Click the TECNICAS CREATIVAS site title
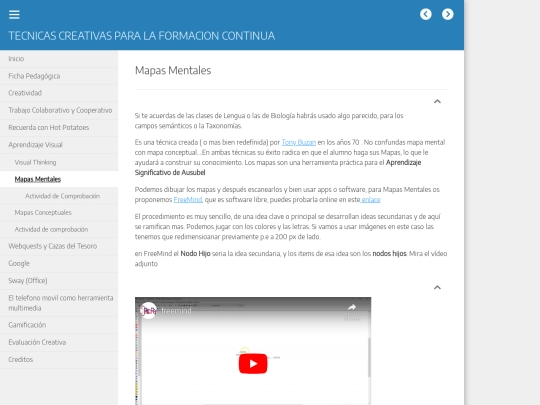540x405 pixels. pos(142,36)
